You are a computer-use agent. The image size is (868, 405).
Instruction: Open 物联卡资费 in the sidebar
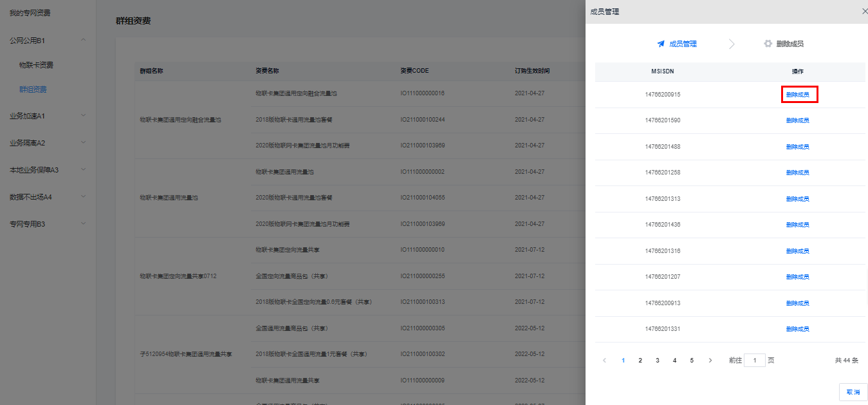click(36, 65)
